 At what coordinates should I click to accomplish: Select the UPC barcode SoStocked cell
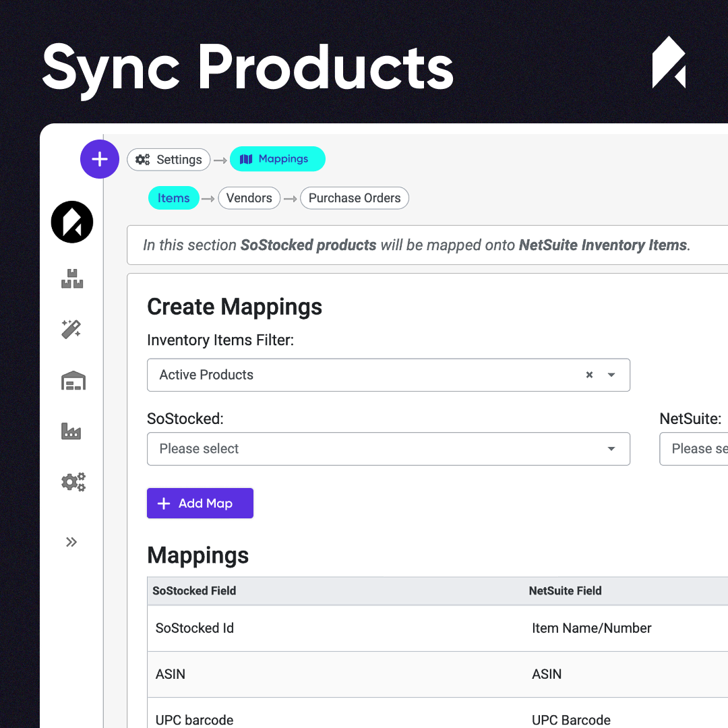coord(195,720)
